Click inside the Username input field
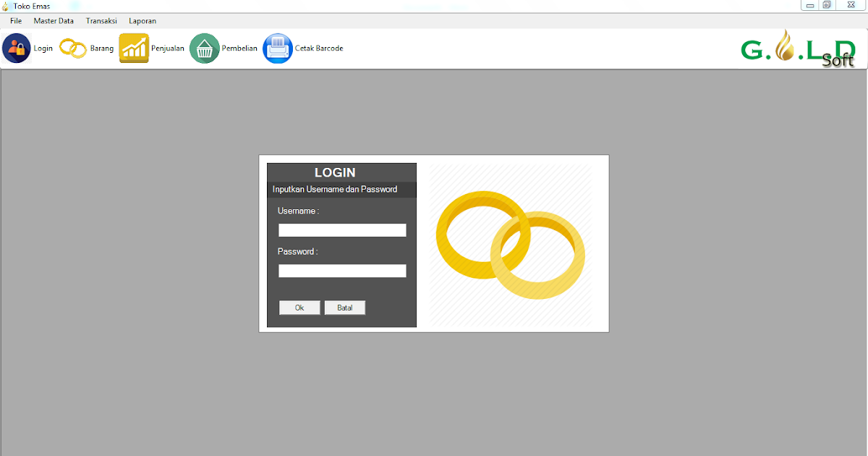868x456 pixels. tap(341, 229)
